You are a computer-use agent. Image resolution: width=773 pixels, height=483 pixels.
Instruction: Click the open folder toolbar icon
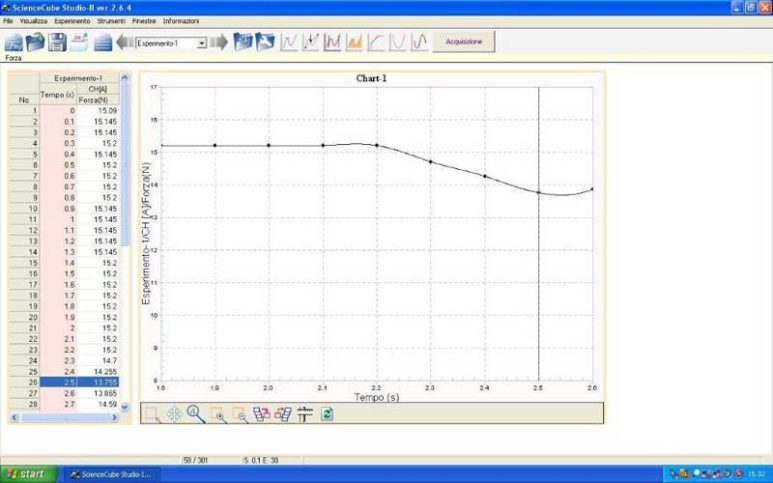36,43
